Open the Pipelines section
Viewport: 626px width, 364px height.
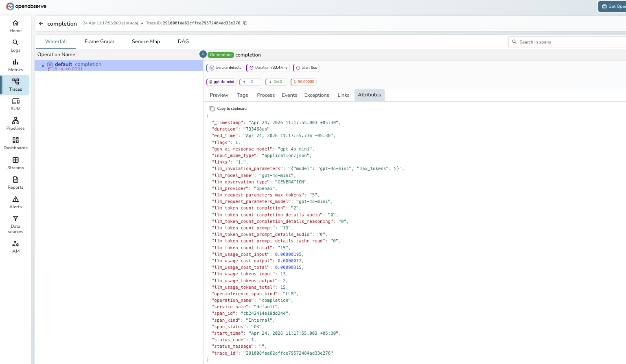(x=15, y=123)
